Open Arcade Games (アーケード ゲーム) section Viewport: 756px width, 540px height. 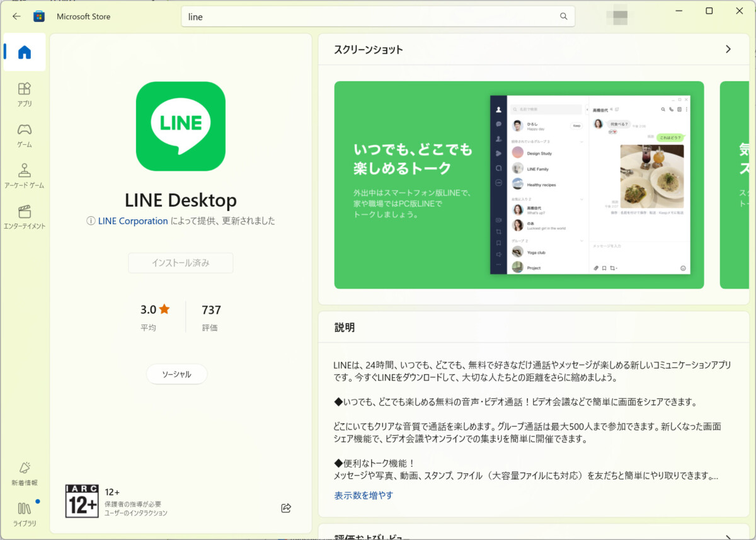pos(25,176)
